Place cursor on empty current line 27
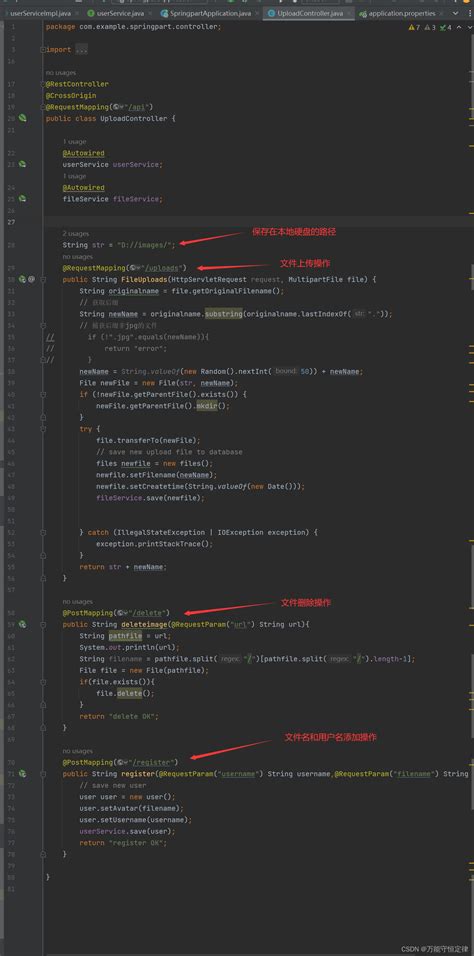 pos(256,221)
